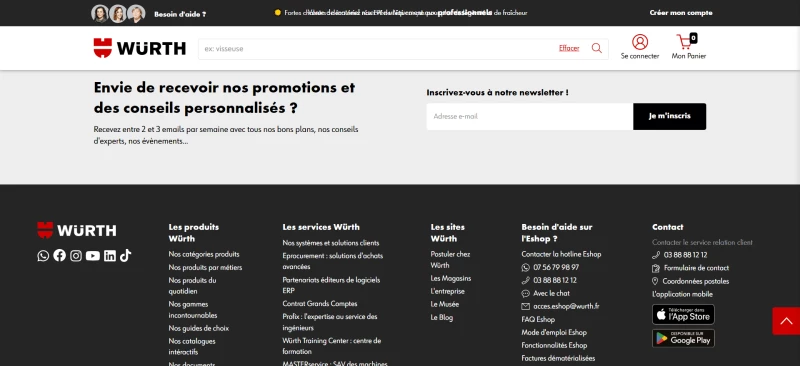
Task: Click the Besoin d'aide sur l'Eshop heading
Action: click(x=557, y=233)
